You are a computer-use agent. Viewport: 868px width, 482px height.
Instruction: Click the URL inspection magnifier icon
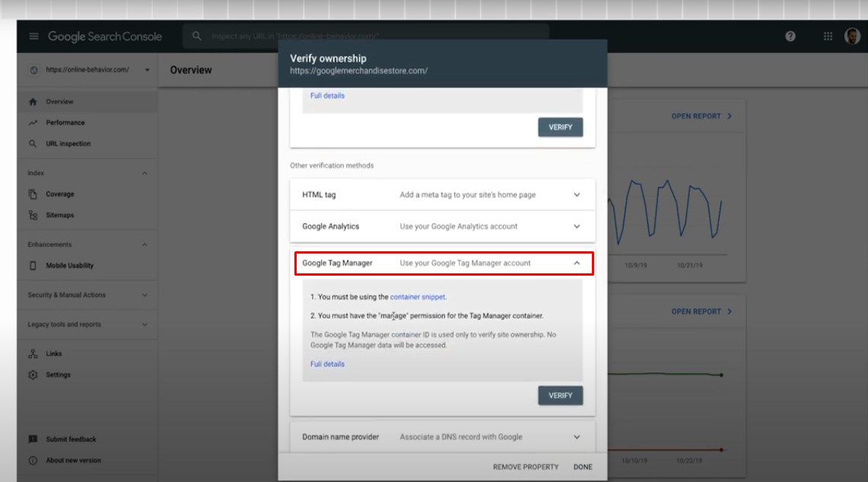(x=33, y=144)
